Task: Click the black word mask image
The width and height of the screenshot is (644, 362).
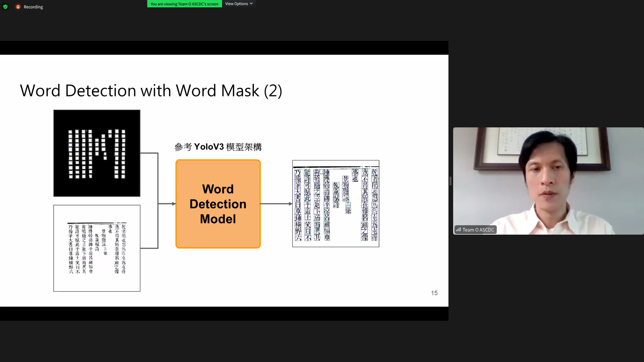Action: pyautogui.click(x=97, y=153)
